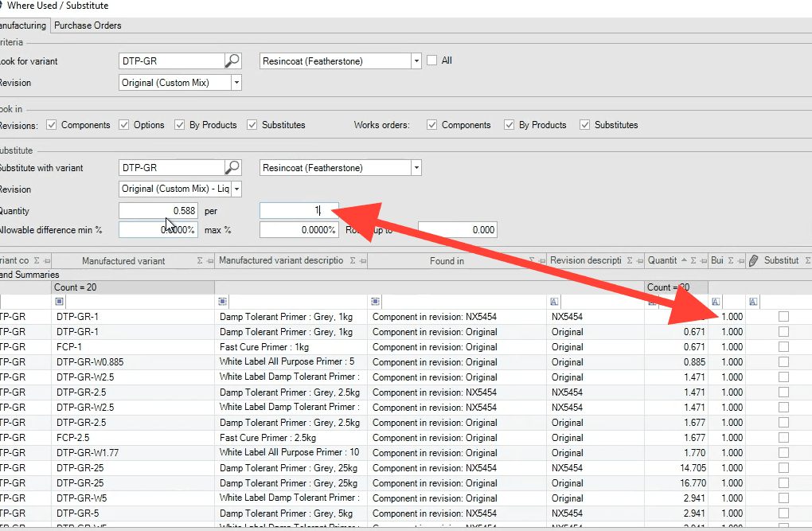
Task: Toggle Works orders Components checkbox
Action: 432,125
